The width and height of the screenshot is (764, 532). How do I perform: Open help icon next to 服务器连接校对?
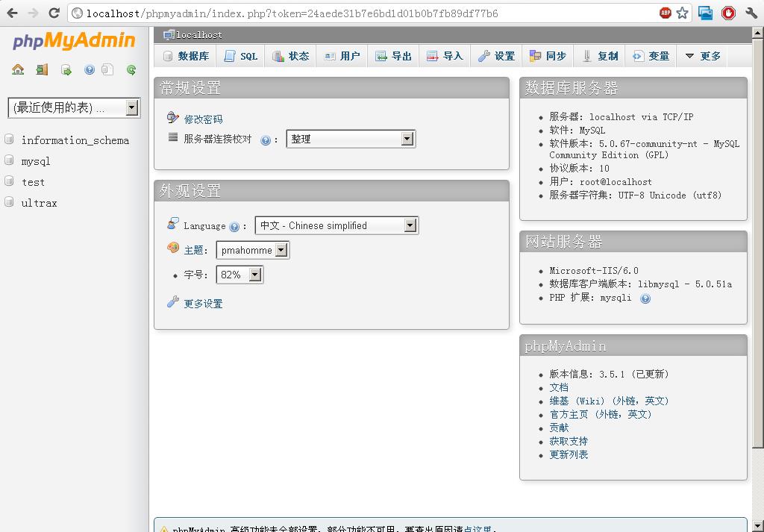tap(266, 140)
